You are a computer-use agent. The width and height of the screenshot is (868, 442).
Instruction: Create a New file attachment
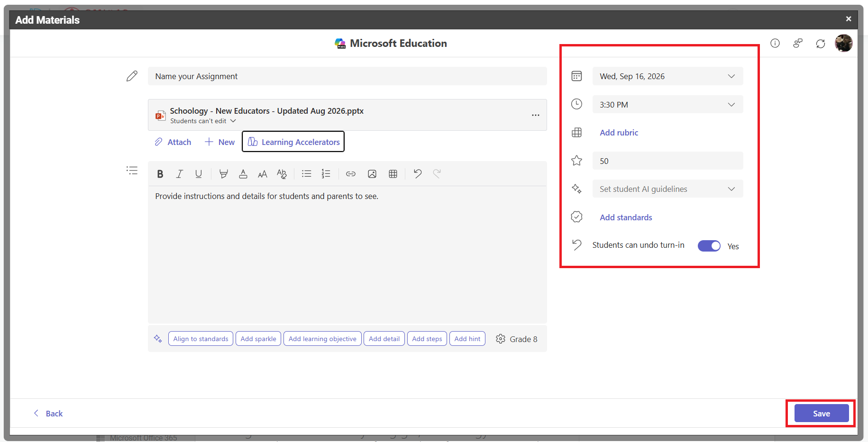click(219, 142)
